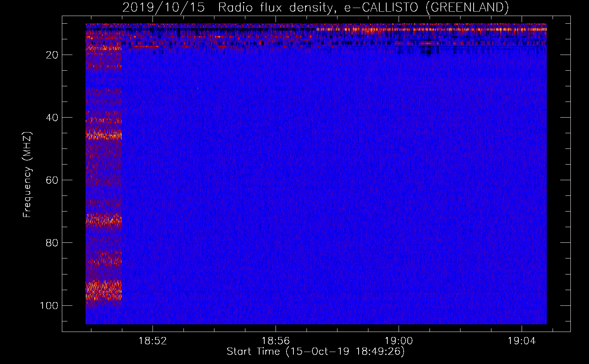Viewport: 589px width, 364px height.
Task: Click the plot title mentioning e-CALLISTO (GREENLAND)
Action: (x=315, y=8)
